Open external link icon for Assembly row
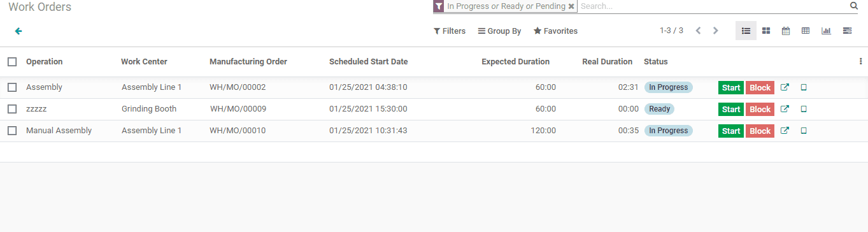Screen dimensions: 868x232 click(785, 87)
